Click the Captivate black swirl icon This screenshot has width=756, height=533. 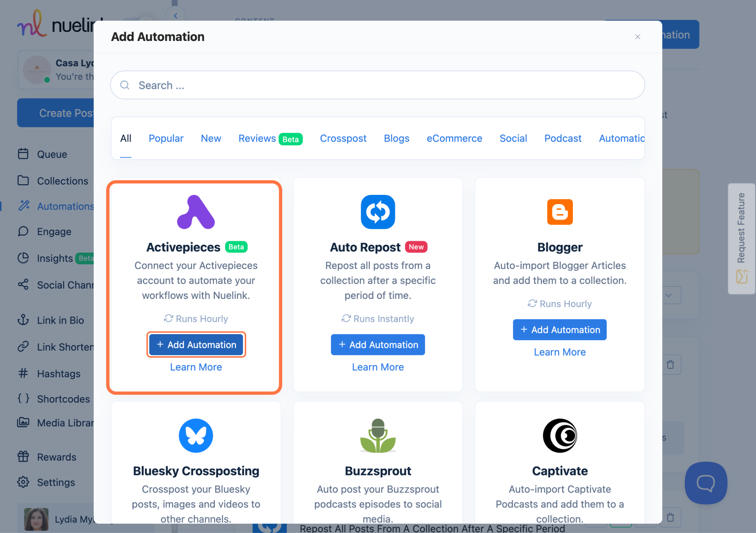560,436
